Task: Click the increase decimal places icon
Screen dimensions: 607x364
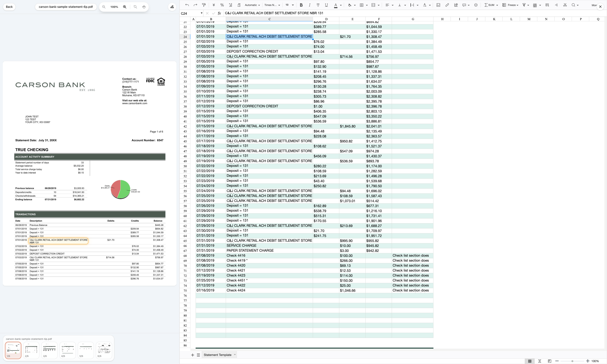Action: (230, 5)
